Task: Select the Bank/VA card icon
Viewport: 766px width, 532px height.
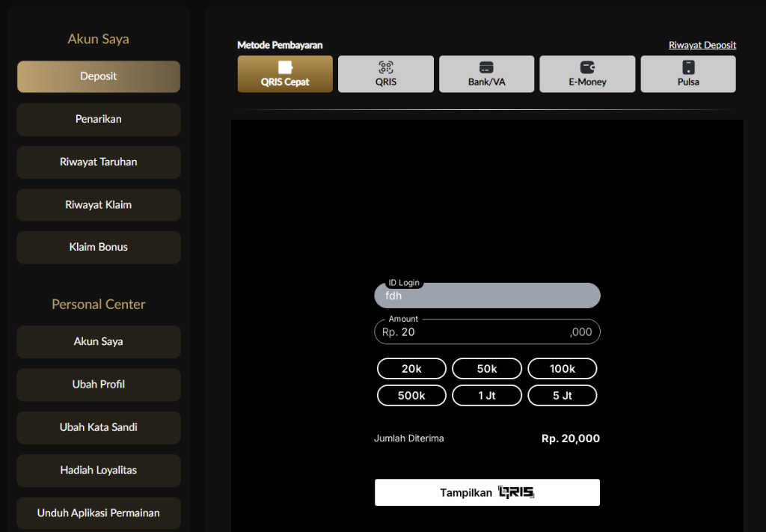Action: [x=486, y=67]
